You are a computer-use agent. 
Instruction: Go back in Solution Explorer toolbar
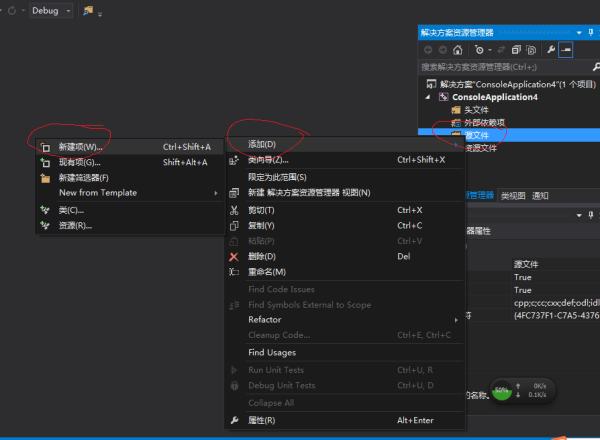[x=428, y=50]
